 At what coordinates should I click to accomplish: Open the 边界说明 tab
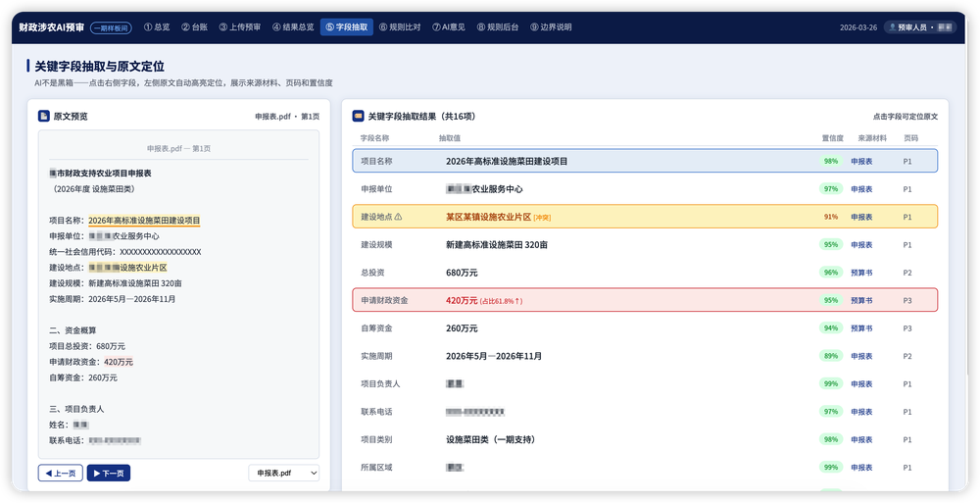point(551,26)
